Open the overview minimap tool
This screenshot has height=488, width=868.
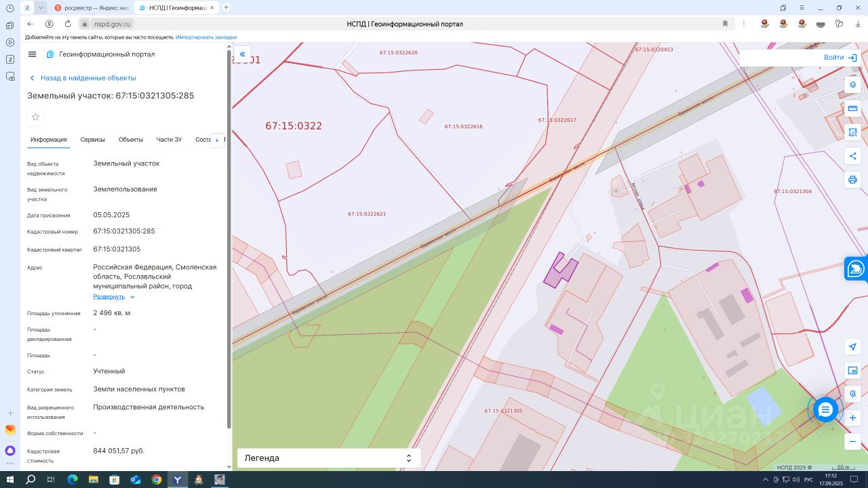(x=853, y=371)
